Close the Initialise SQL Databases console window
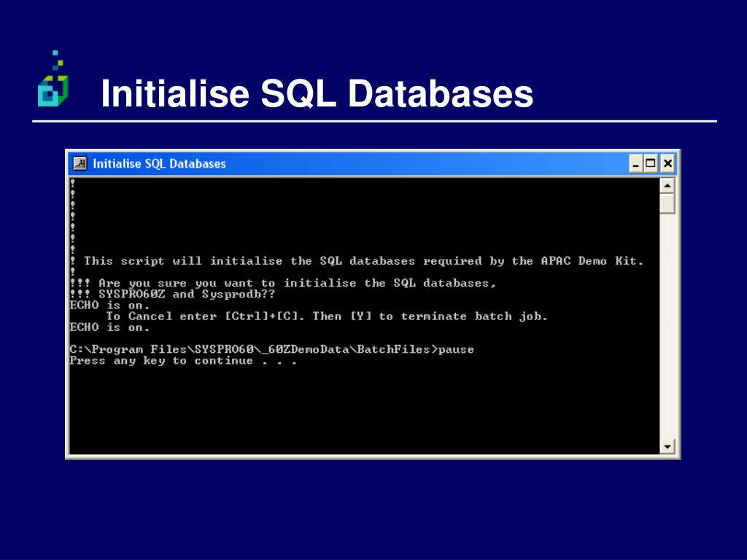The height and width of the screenshot is (560, 747). click(x=668, y=164)
